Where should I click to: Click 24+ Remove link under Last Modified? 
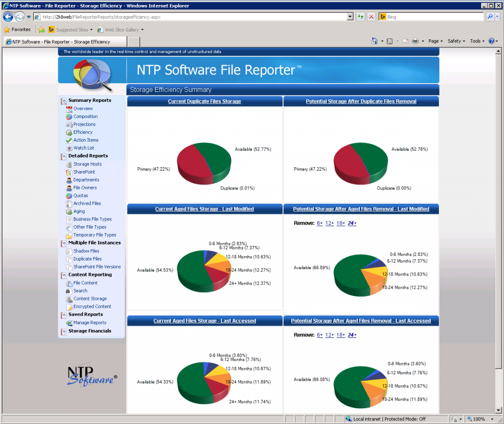(352, 223)
